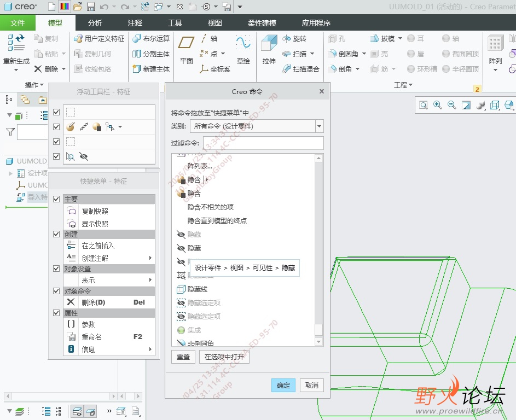Click the Open folder icon in quick access toolbar
516x420 pixels.
(78, 7)
